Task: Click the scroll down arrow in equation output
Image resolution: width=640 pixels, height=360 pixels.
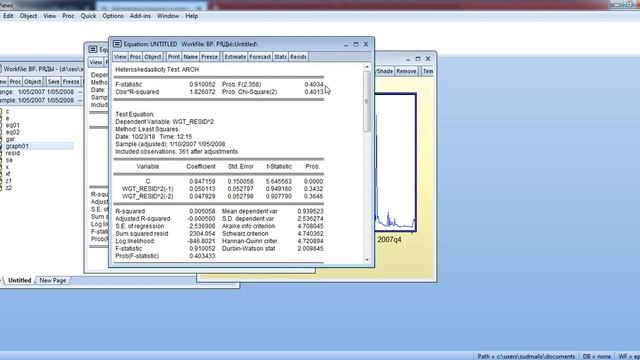Action: click(x=367, y=260)
